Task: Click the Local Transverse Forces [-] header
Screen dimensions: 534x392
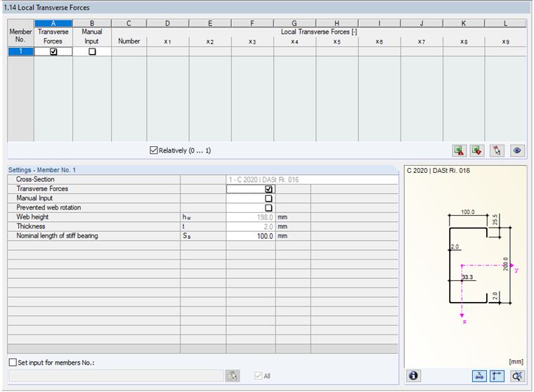Action: point(319,32)
